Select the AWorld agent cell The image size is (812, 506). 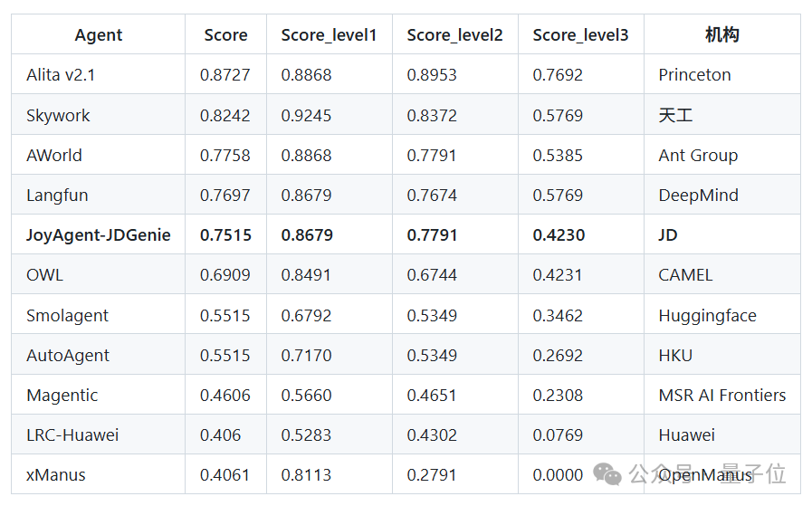coord(99,155)
